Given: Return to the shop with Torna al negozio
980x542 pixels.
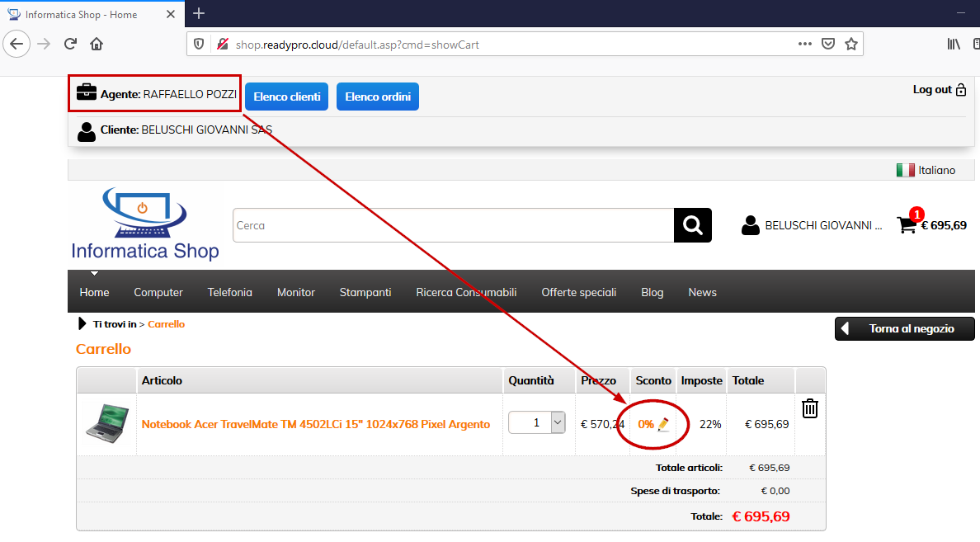Looking at the screenshot, I should [x=904, y=329].
